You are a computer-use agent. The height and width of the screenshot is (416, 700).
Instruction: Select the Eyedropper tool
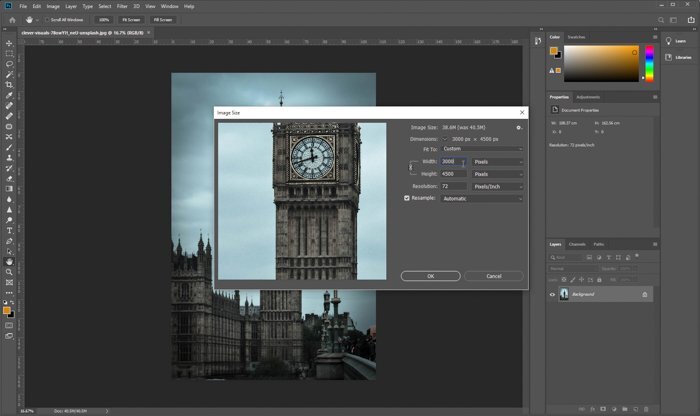click(9, 95)
